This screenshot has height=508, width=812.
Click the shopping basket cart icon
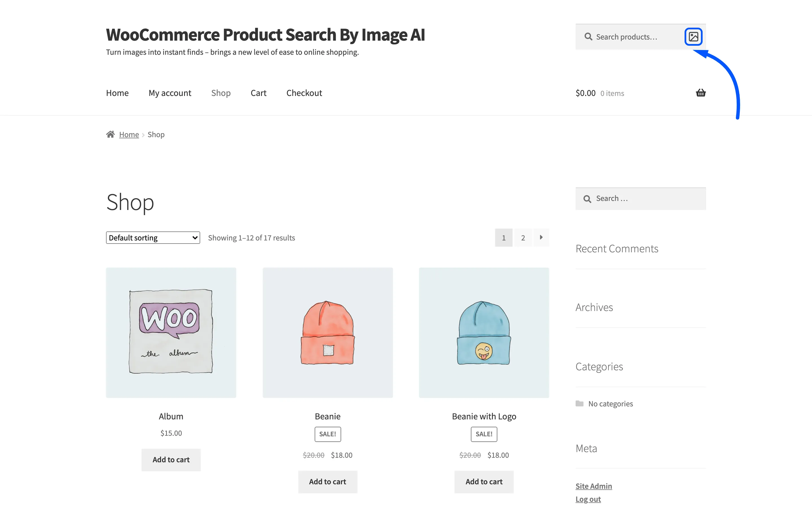point(701,93)
